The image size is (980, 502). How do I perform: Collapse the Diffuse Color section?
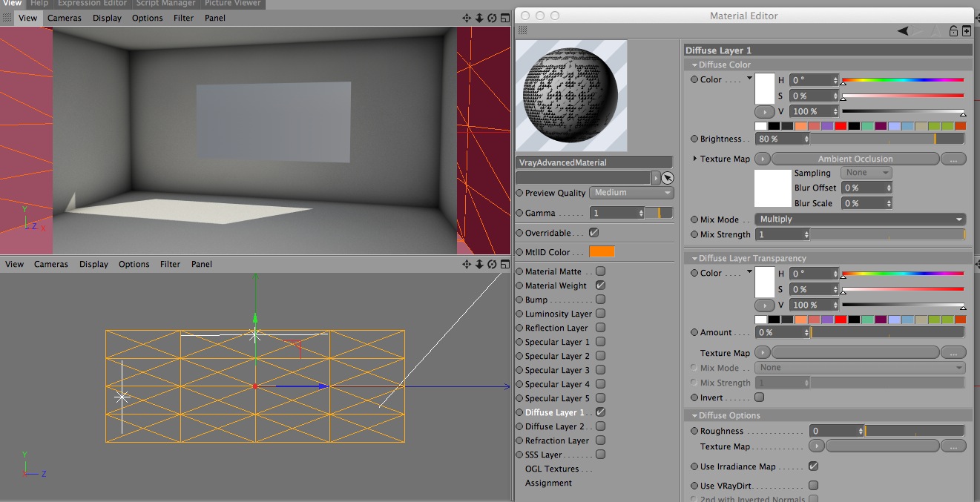pos(694,65)
